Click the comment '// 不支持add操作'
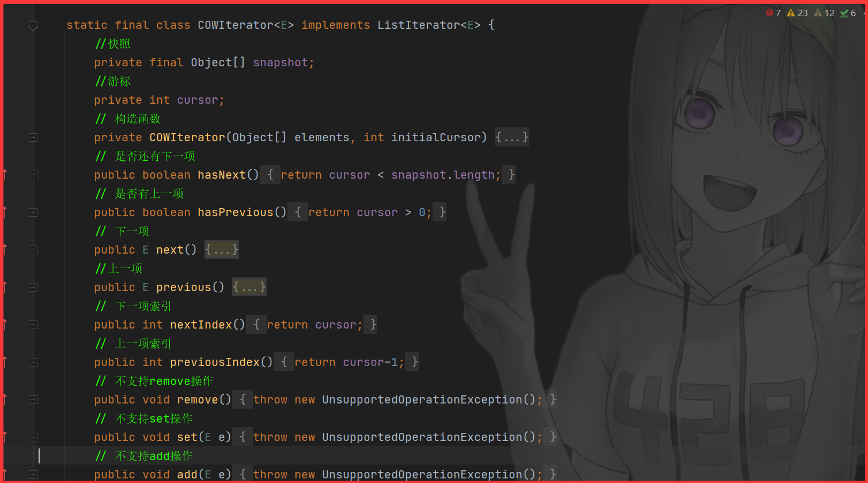 coord(143,456)
